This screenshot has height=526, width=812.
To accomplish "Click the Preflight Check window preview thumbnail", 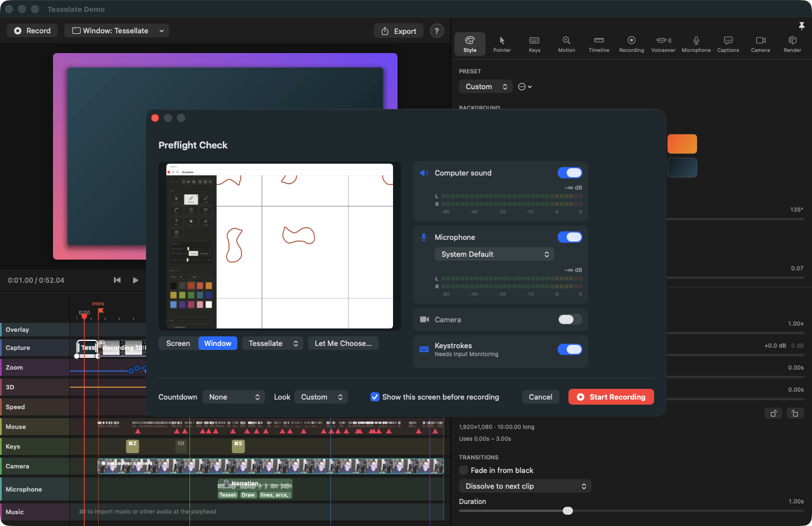I will click(x=280, y=246).
